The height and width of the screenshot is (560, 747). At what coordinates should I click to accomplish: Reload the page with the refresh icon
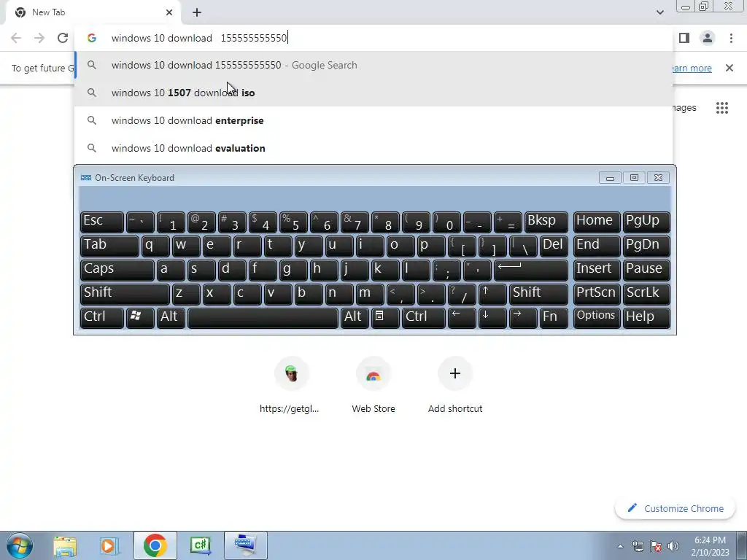coord(63,38)
